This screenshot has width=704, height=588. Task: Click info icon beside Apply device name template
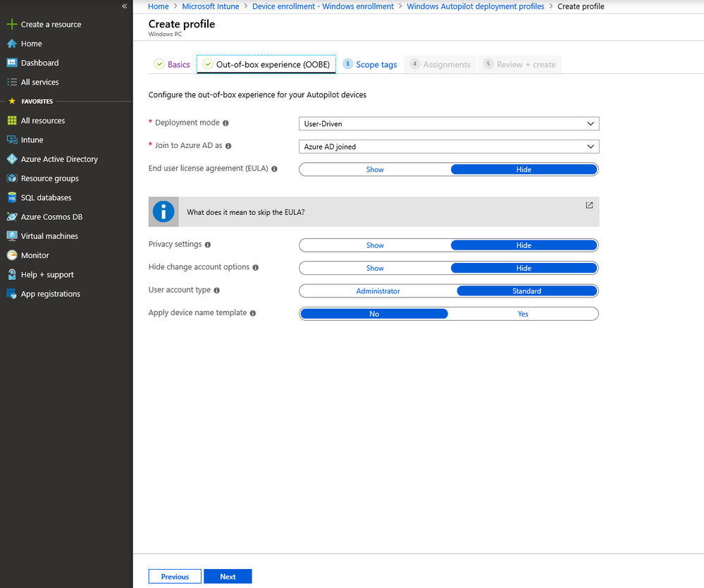pyautogui.click(x=253, y=314)
